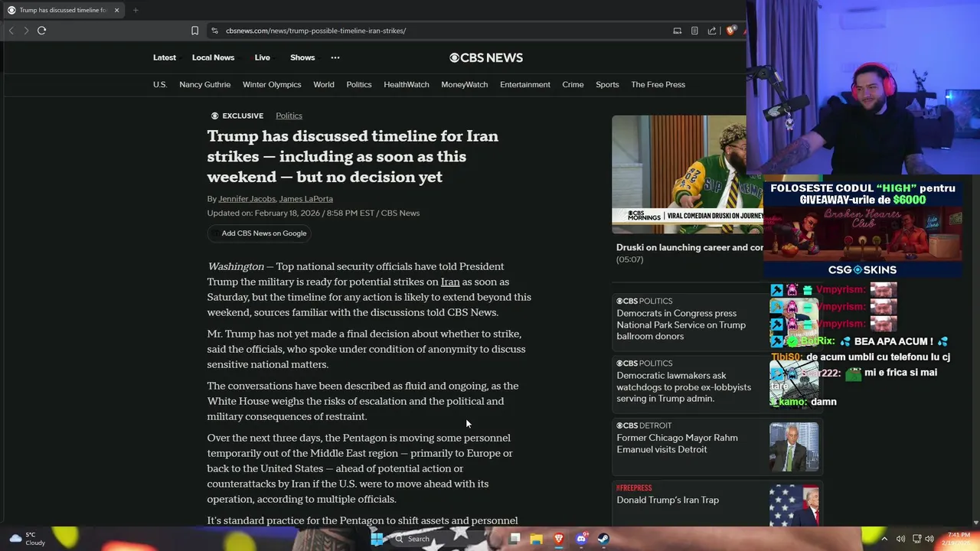Go to the Nancy Guthrie topic
The width and height of the screenshot is (980, 551).
click(x=204, y=84)
